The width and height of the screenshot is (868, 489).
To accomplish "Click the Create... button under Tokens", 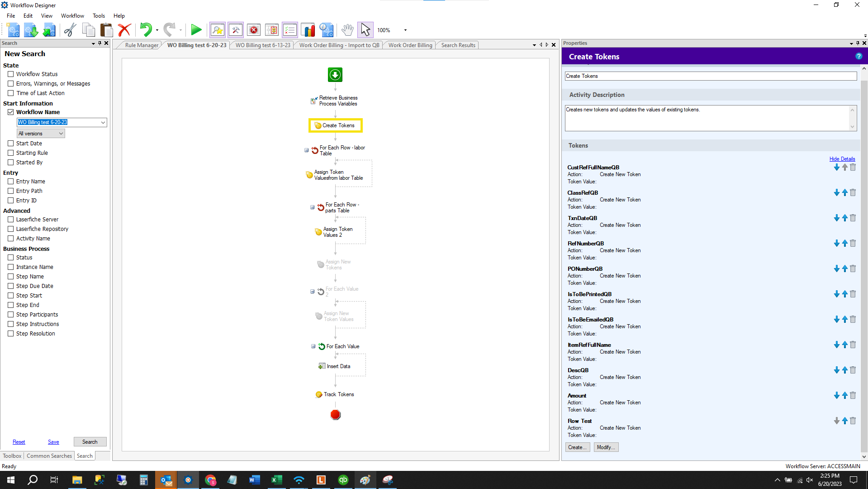I will pos(577,447).
